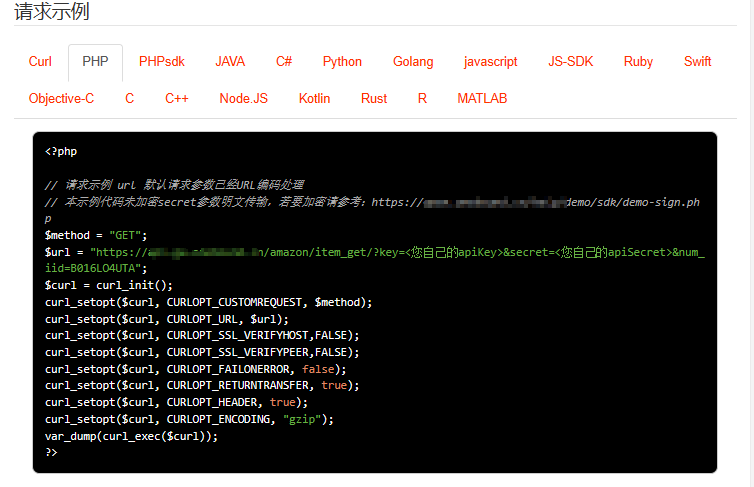Click the $url assignment line
754x487 pixels.
375,260
